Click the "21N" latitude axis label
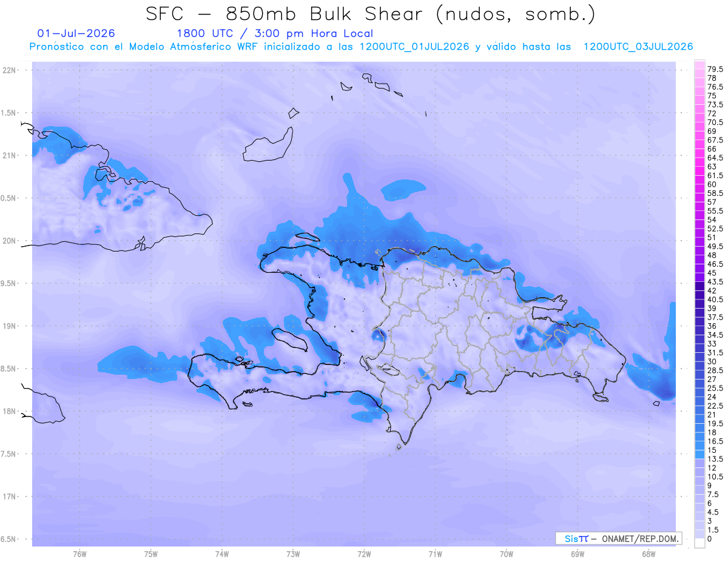This screenshot has width=728, height=562. pos(8,155)
